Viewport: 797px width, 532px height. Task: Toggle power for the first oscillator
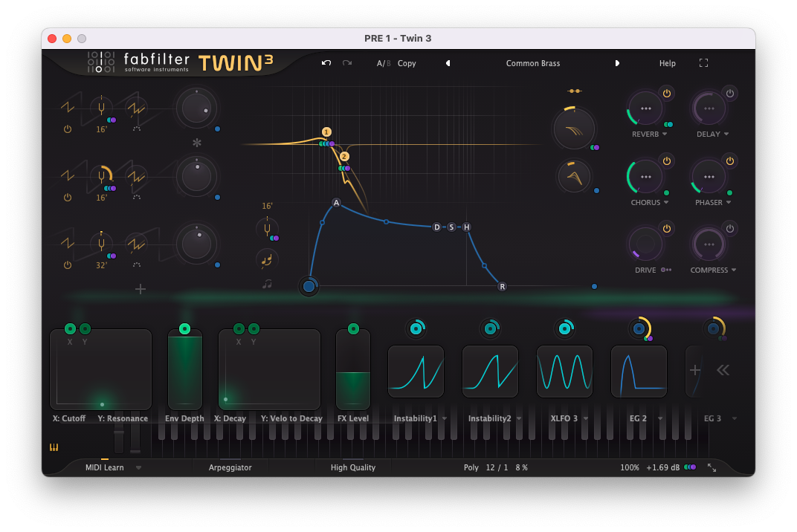click(x=68, y=129)
